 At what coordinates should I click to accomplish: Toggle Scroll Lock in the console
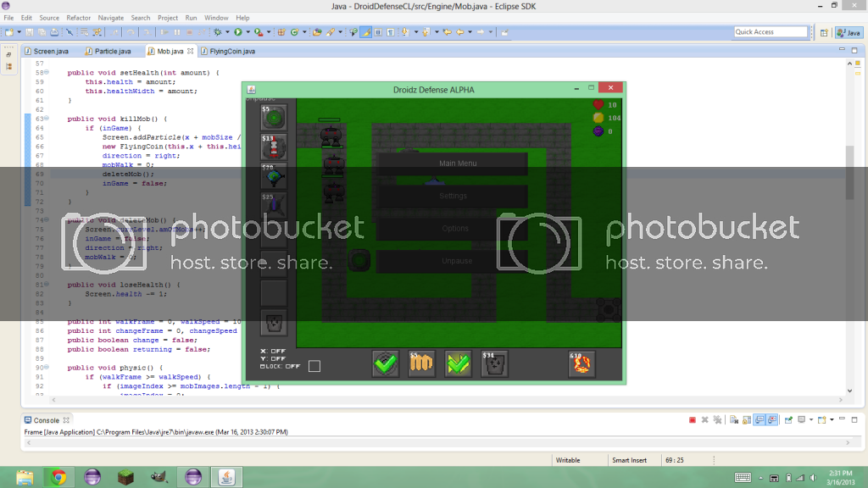pos(747,420)
